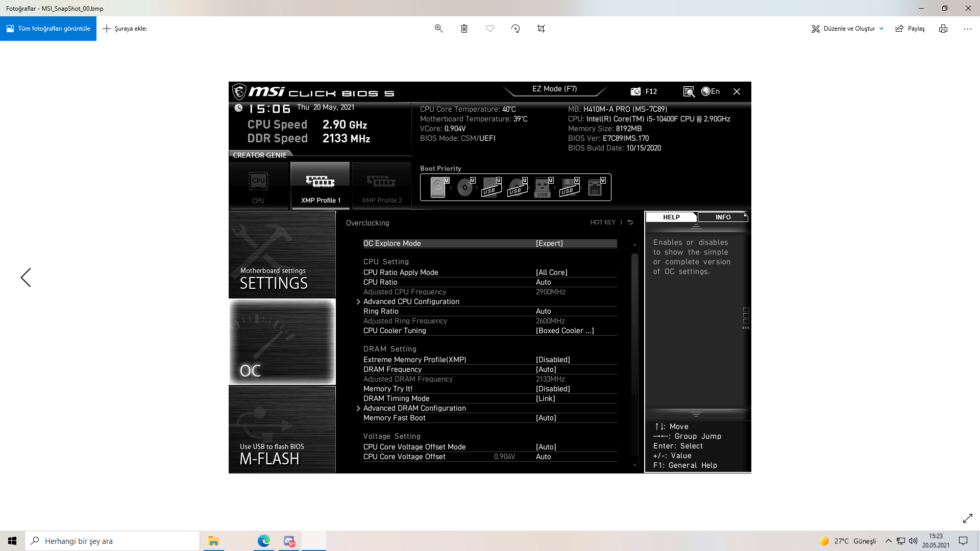Open the three-dots more options menu
This screenshot has height=551, width=980.
point(967,29)
